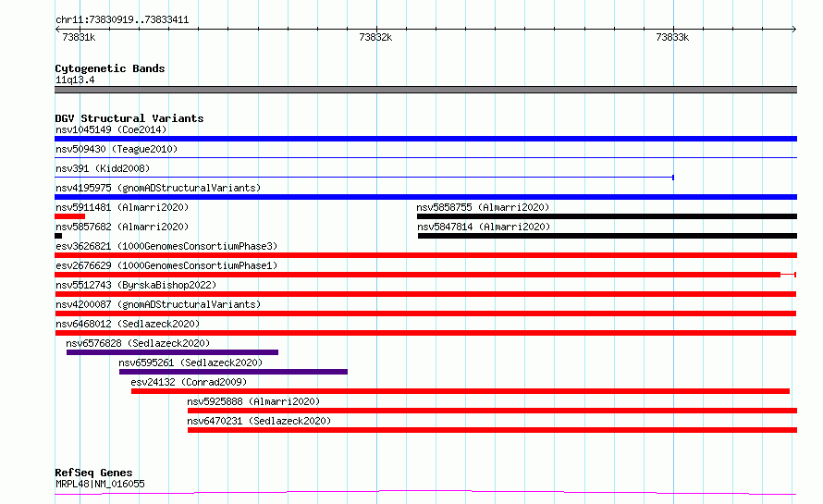Select the magenta MRPL48 gene line

pyautogui.click(x=425, y=493)
